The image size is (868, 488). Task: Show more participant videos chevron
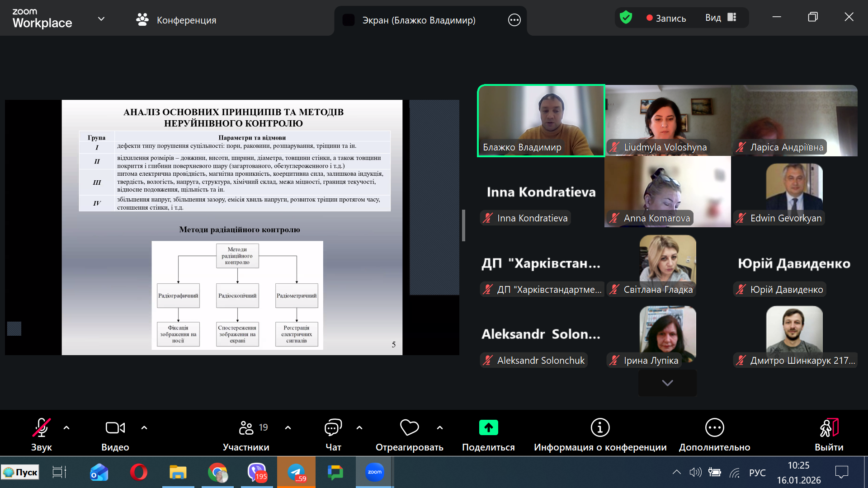[667, 383]
